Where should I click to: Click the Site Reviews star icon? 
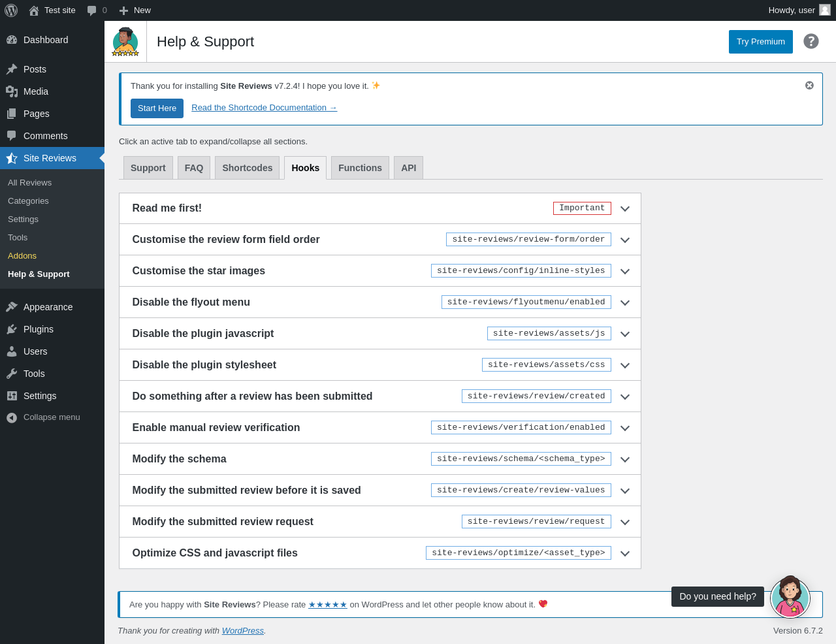[x=12, y=158]
